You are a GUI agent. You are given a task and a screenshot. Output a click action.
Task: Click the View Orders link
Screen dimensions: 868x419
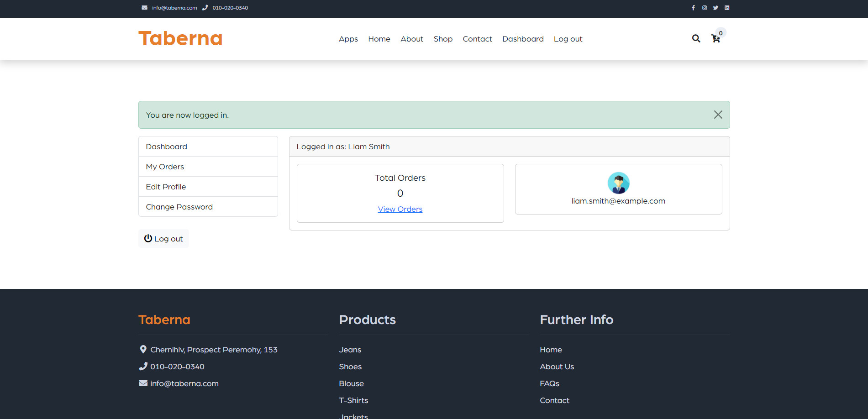tap(400, 209)
